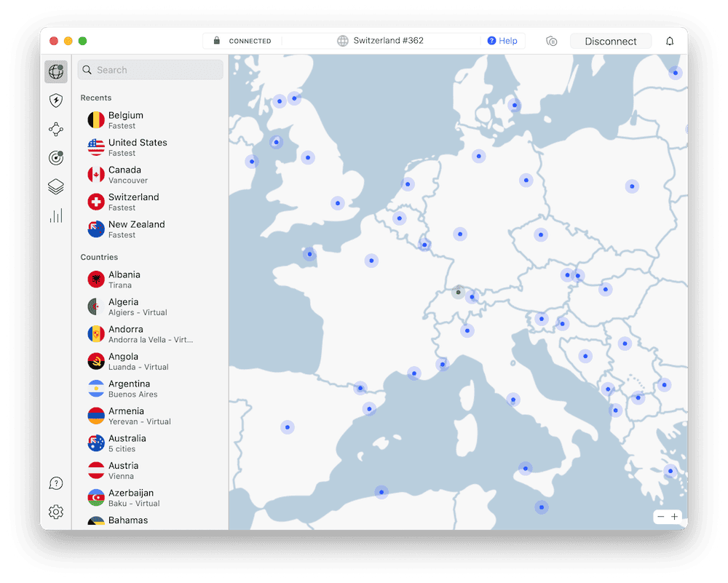Click the Azerbaijan flag icon
The image size is (728, 583).
[96, 498]
